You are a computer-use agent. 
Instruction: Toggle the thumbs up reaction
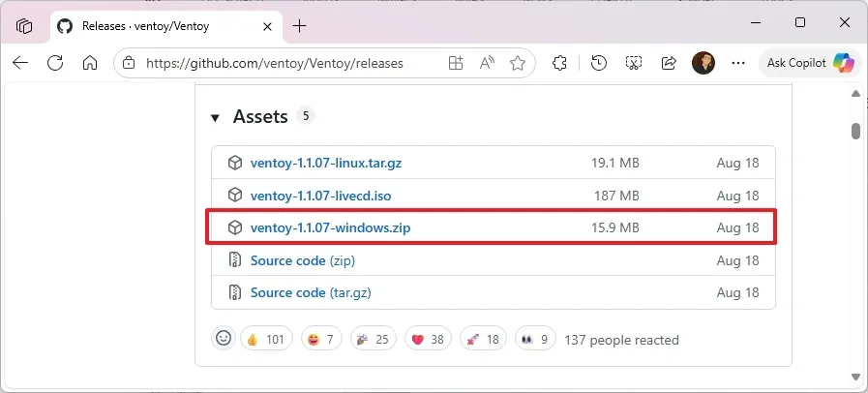pyautogui.click(x=266, y=339)
